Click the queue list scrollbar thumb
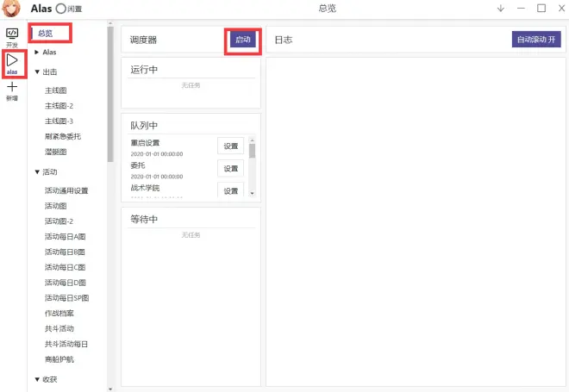Viewport: 569px width, 392px height. pyautogui.click(x=253, y=151)
